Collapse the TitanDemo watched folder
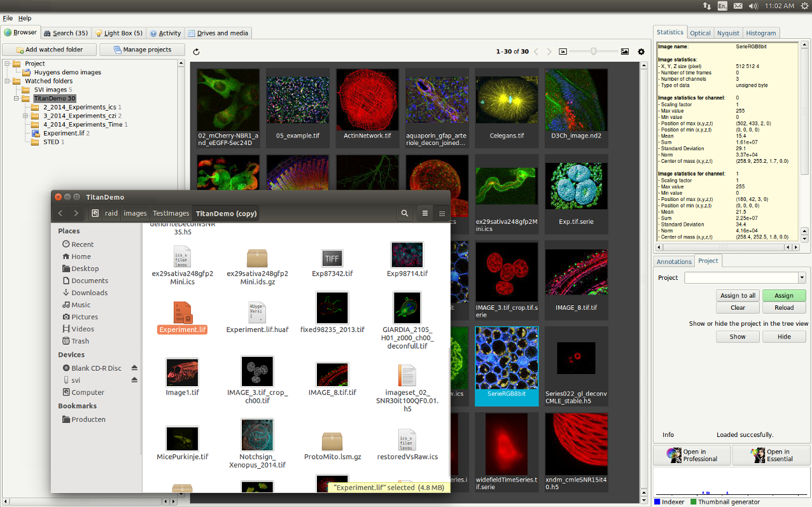Viewport: 812px width, 507px height. tap(17, 99)
